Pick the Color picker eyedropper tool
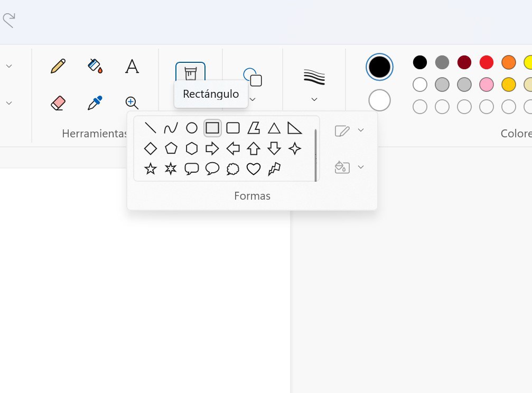 95,102
